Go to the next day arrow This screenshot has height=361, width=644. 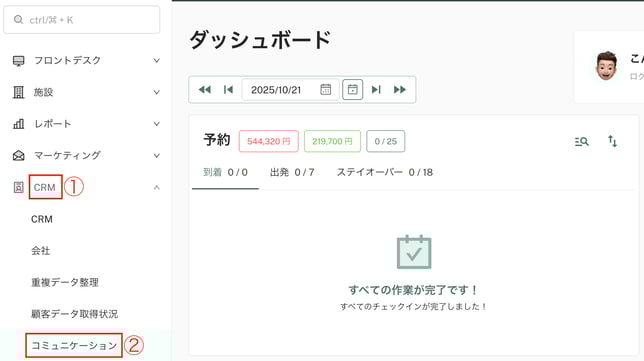tap(376, 90)
